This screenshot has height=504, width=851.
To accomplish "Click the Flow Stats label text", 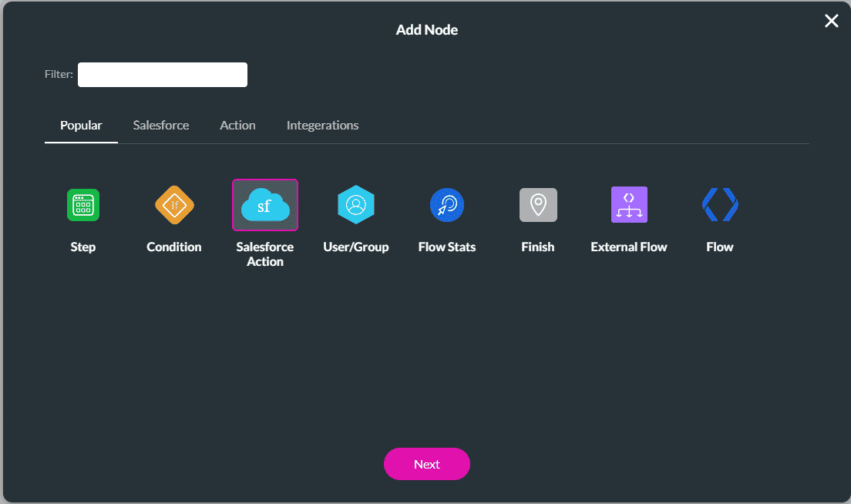I will tap(447, 247).
